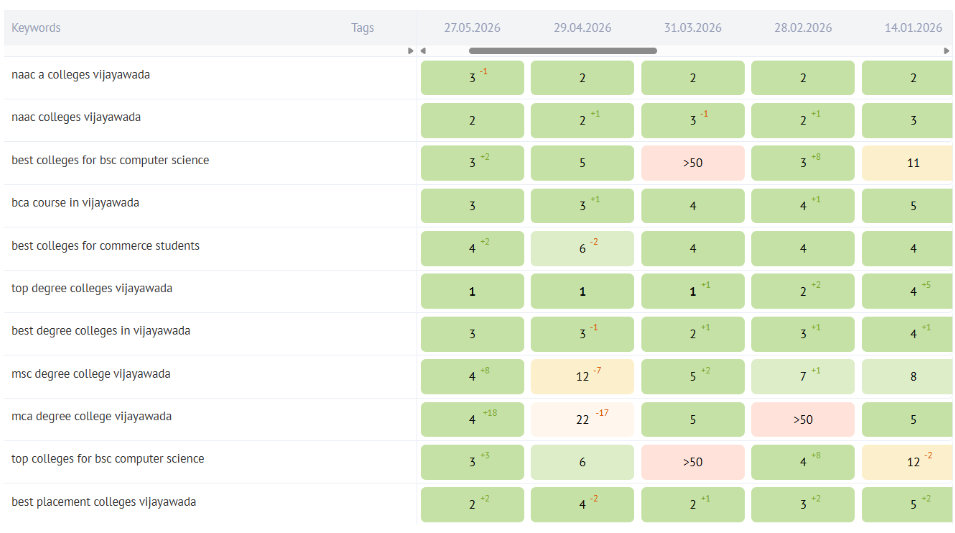Viewport: 955px width, 533px height.
Task: Sort by the Keywords column header
Action: tap(36, 28)
